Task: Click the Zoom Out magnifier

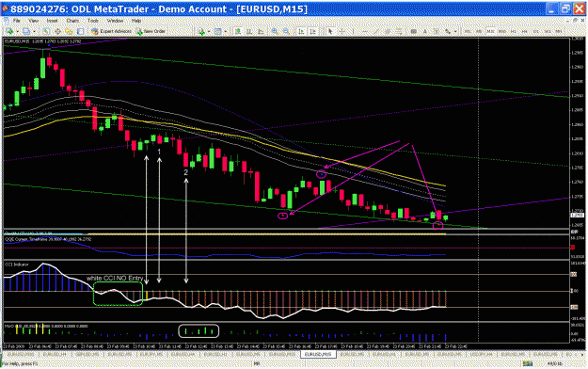Action: (286, 31)
